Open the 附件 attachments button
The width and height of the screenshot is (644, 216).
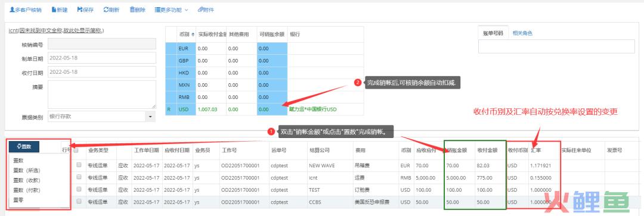point(206,10)
